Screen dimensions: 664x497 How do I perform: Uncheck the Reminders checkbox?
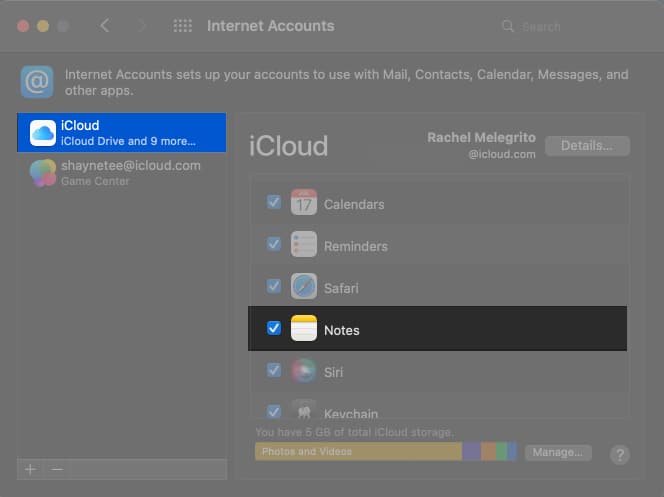274,244
